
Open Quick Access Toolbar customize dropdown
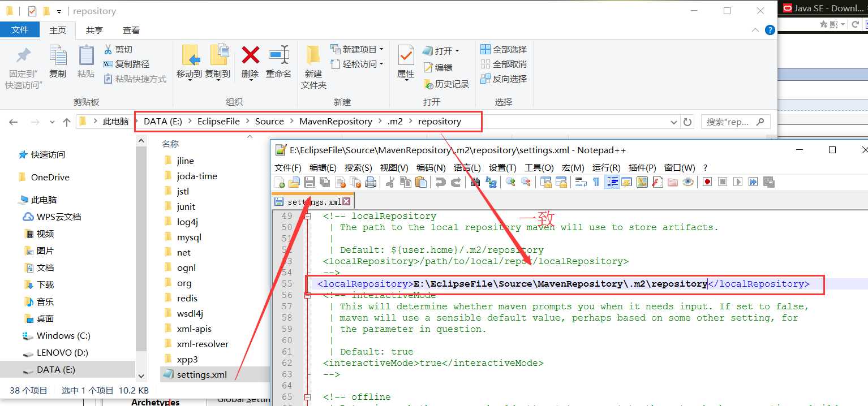[59, 11]
